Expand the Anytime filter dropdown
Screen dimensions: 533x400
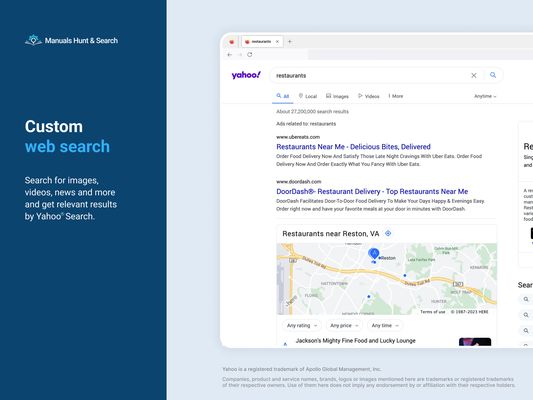485,96
